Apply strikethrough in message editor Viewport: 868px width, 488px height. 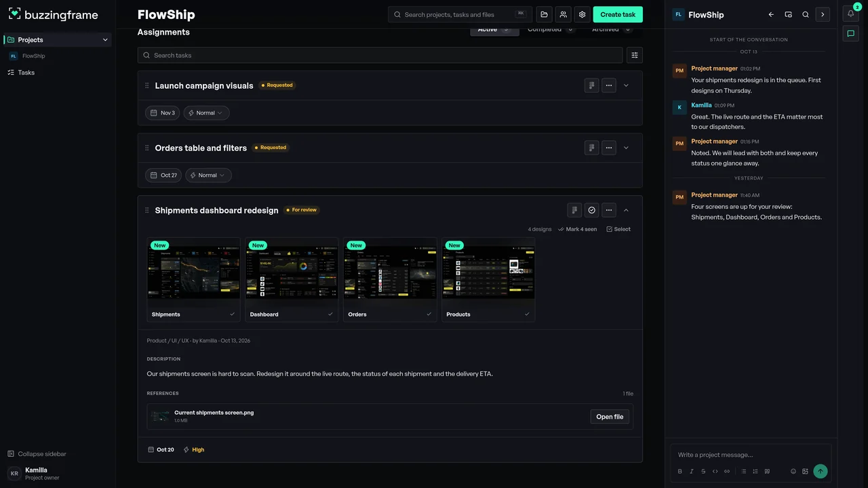pos(703,471)
